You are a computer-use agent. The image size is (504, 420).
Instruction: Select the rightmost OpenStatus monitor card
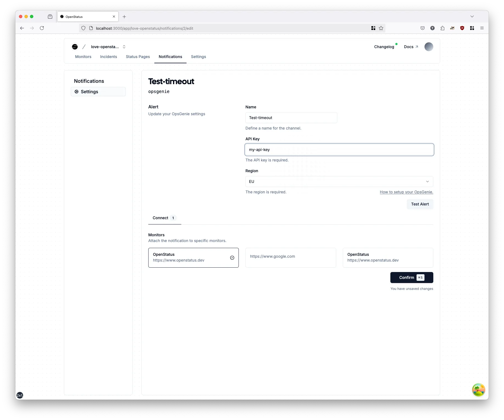tap(388, 258)
